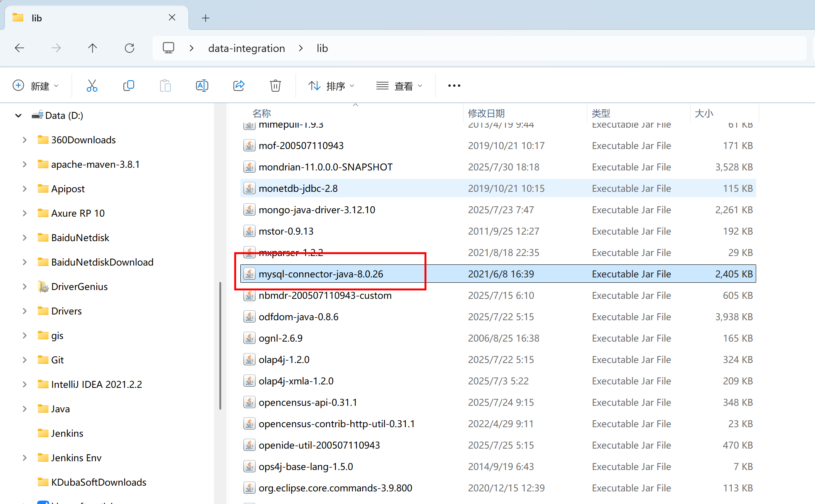This screenshot has height=504, width=815.
Task: Open a new File Explorer tab
Action: 206,18
